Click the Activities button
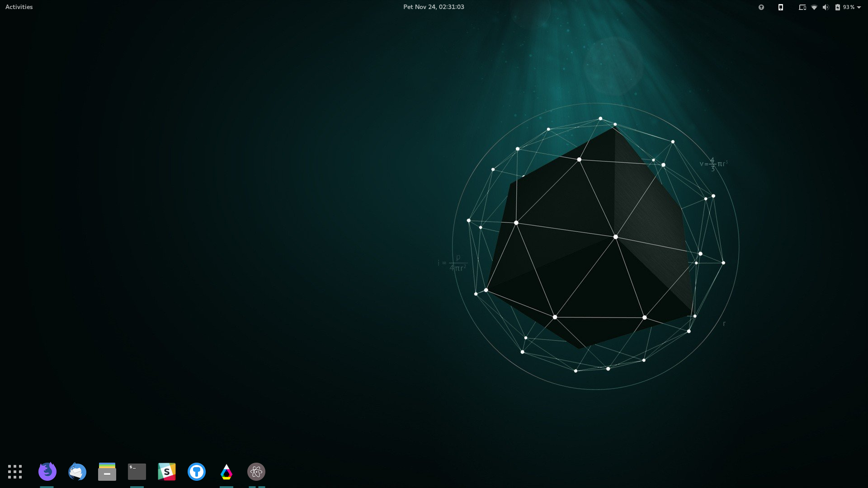 point(19,7)
